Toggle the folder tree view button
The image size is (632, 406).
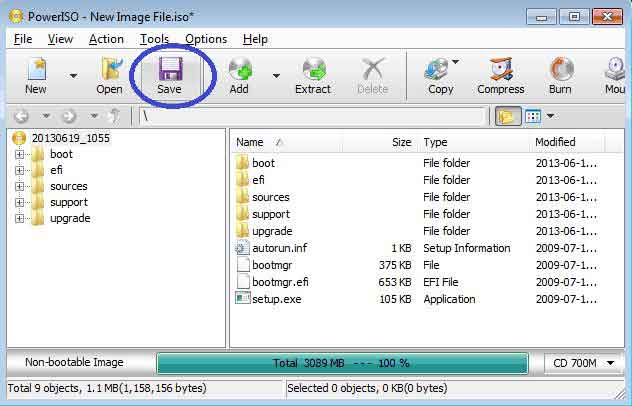click(x=507, y=117)
